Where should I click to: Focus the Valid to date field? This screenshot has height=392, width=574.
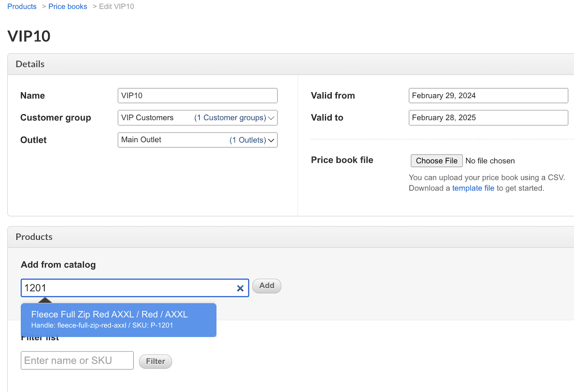tap(488, 118)
